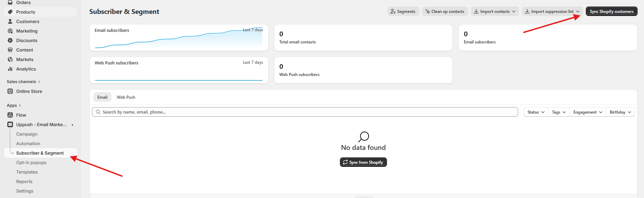This screenshot has height=198, width=644.
Task: Click the 'Subscriber & Segment' page heading
Action: click(x=124, y=12)
